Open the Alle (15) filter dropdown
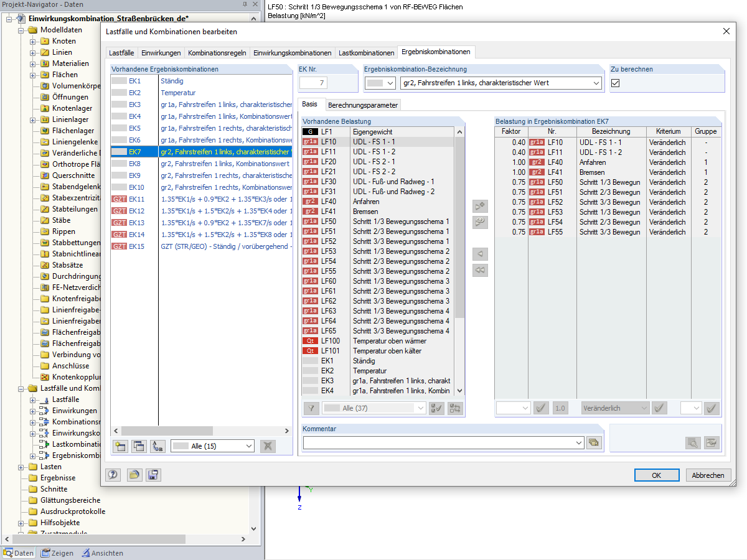 pyautogui.click(x=249, y=446)
